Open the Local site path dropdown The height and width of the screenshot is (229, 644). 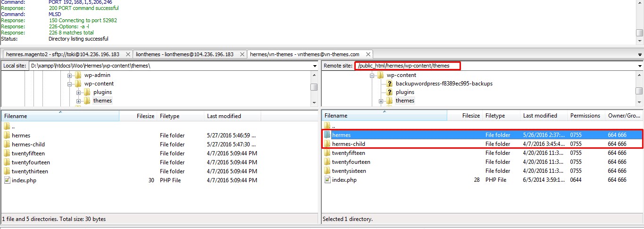[314, 66]
